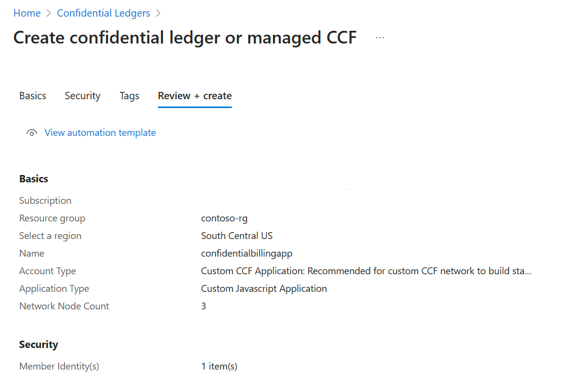Open View automation template
The width and height of the screenshot is (561, 392).
point(100,132)
